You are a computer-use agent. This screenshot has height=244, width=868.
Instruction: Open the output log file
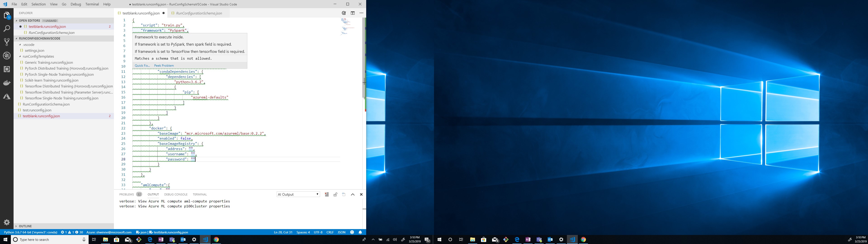point(344,195)
